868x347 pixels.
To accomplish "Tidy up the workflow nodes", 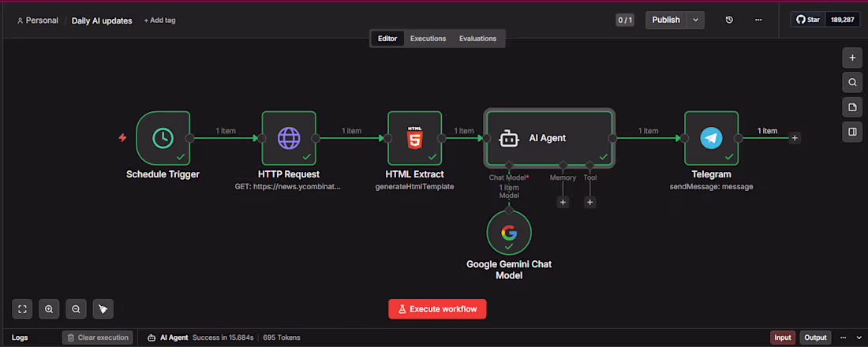I will [x=103, y=309].
